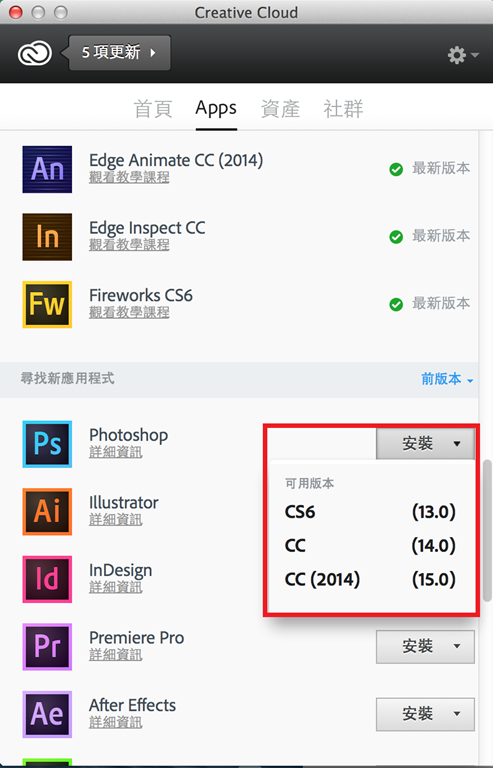This screenshot has height=768, width=493.
Task: Click the Edge Inspect CC app icon
Action: pyautogui.click(x=47, y=237)
